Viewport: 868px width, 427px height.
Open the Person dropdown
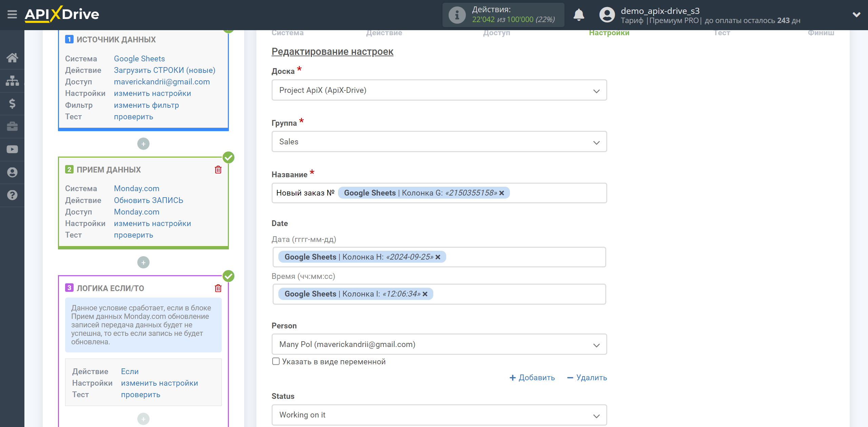[x=439, y=344]
